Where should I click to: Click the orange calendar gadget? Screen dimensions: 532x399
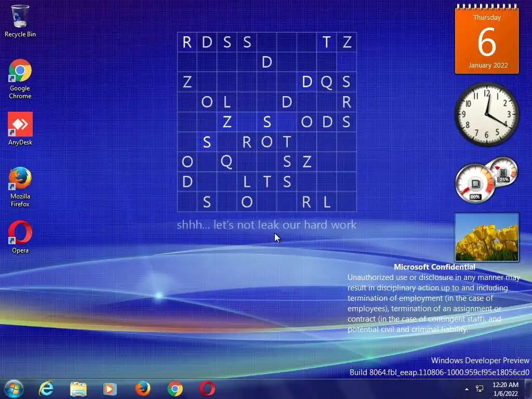[487, 38]
